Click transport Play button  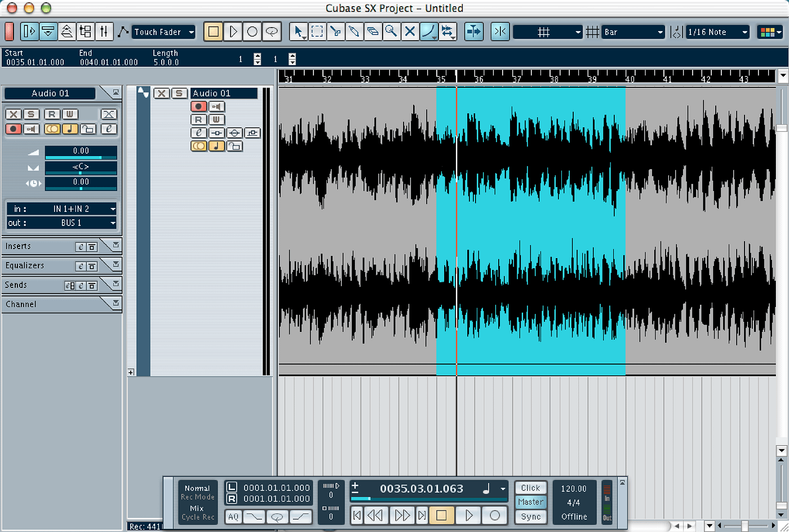click(x=469, y=515)
